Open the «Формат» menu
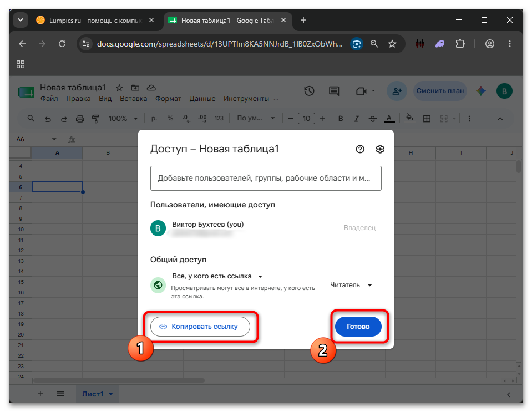The height and width of the screenshot is (412, 532). 168,99
